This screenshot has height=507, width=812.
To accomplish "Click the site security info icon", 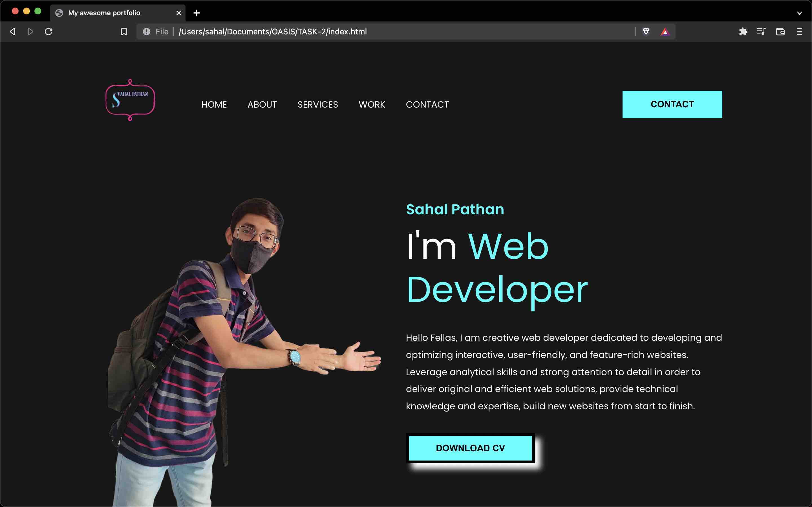I will pos(147,32).
